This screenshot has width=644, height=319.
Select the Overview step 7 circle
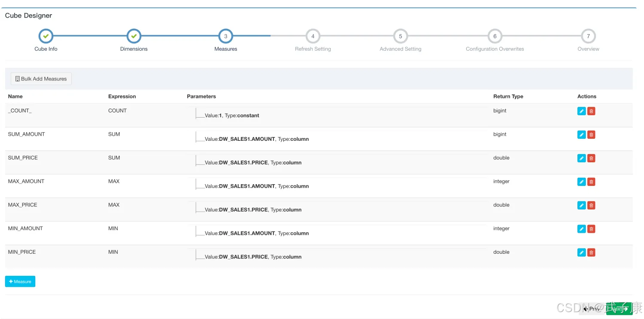pyautogui.click(x=588, y=36)
